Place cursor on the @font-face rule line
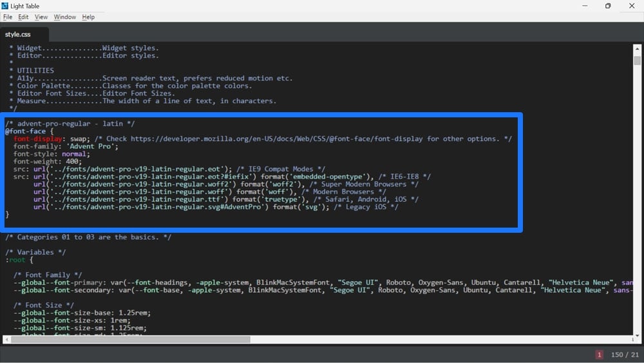Screen dimensions: 644x363 point(26,131)
